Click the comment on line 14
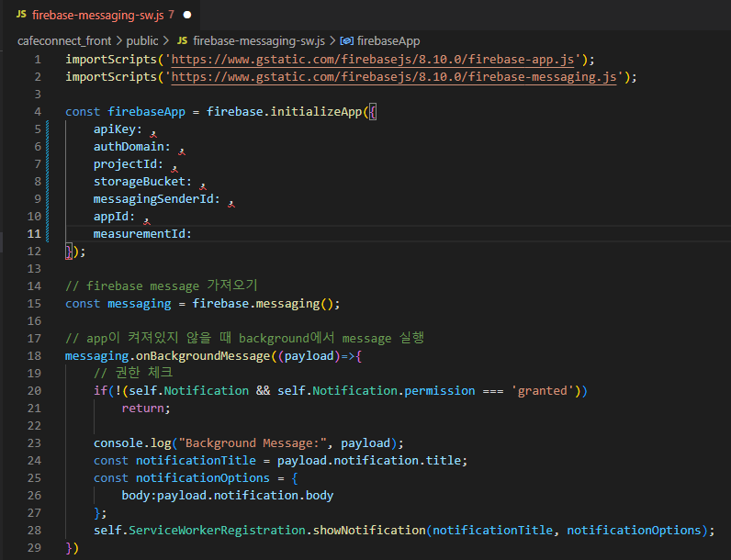The height and width of the screenshot is (560, 731). 162,286
